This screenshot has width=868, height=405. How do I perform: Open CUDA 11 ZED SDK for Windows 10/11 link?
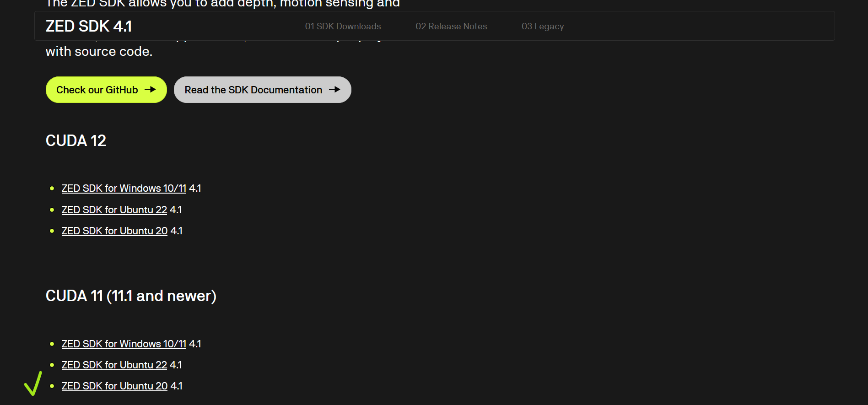[124, 344]
